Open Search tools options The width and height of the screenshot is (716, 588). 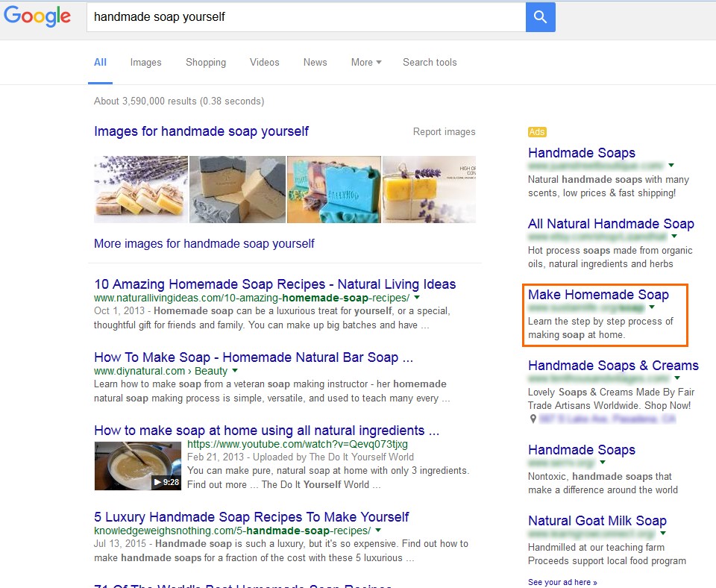click(430, 62)
